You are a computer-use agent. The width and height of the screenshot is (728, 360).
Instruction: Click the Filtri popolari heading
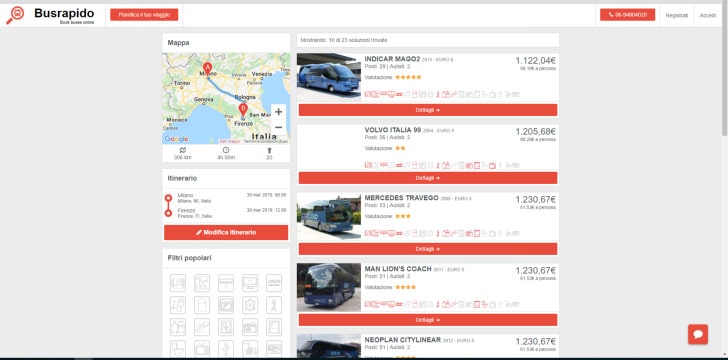pos(189,258)
